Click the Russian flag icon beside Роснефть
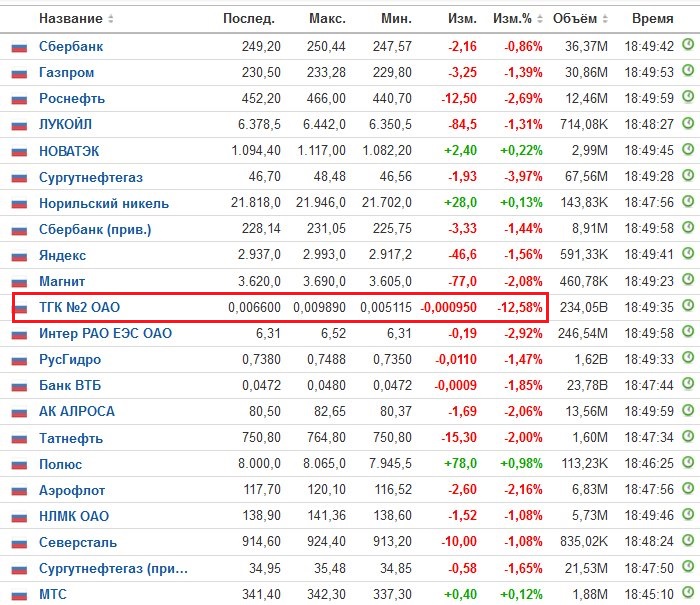The width and height of the screenshot is (700, 605). pyautogui.click(x=19, y=99)
